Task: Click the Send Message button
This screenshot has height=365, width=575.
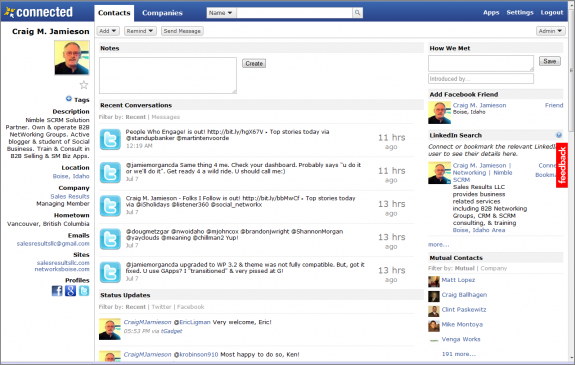Action: point(182,31)
